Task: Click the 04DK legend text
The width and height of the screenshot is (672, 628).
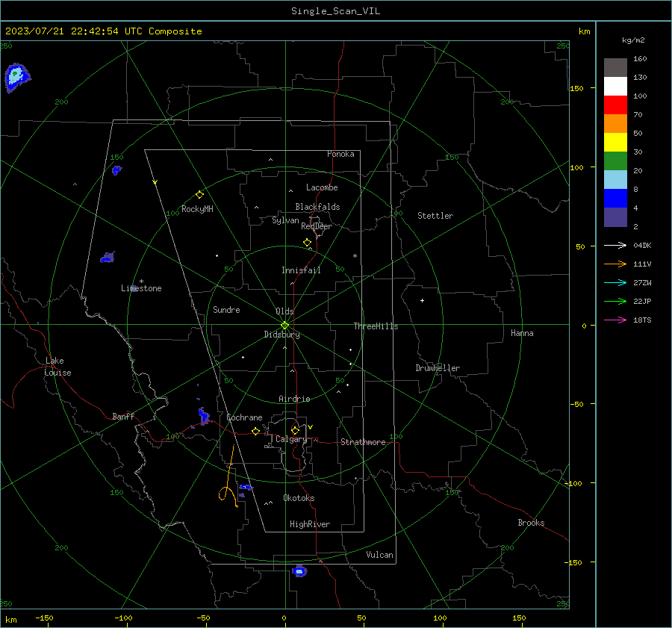Action: pyautogui.click(x=642, y=245)
